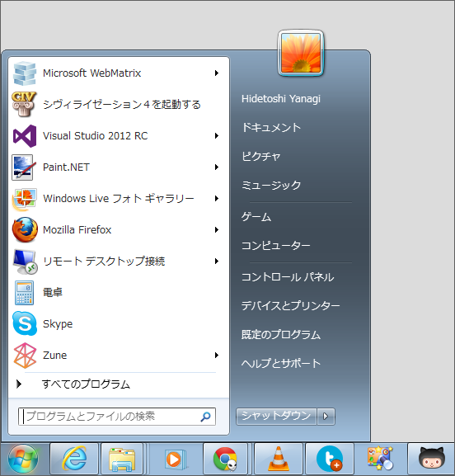Select the Paint.NET label text

pyautogui.click(x=66, y=167)
